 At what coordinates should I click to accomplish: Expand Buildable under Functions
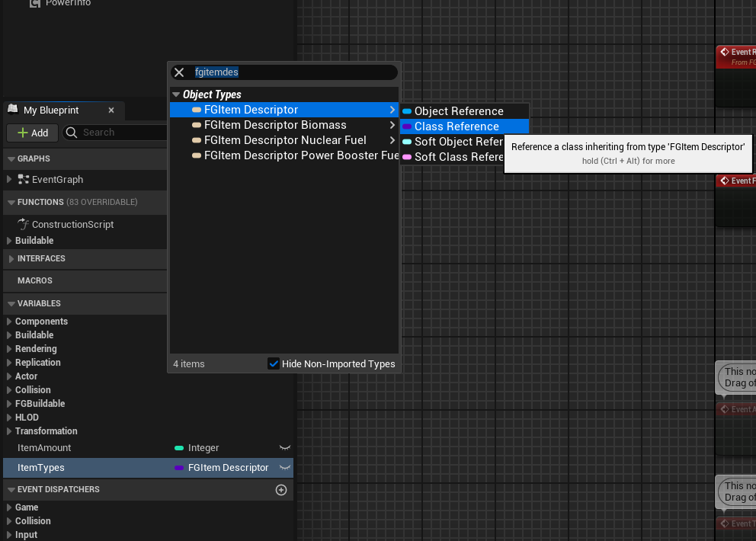pyautogui.click(x=8, y=240)
